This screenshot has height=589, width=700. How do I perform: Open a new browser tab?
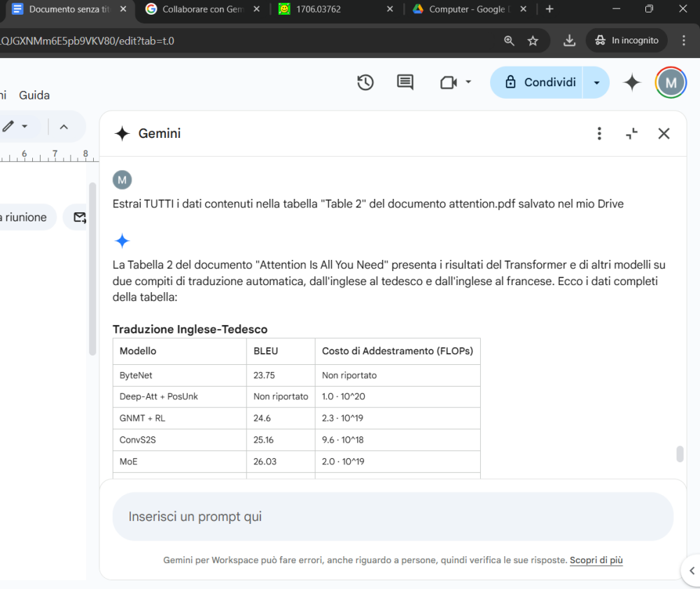[549, 9]
